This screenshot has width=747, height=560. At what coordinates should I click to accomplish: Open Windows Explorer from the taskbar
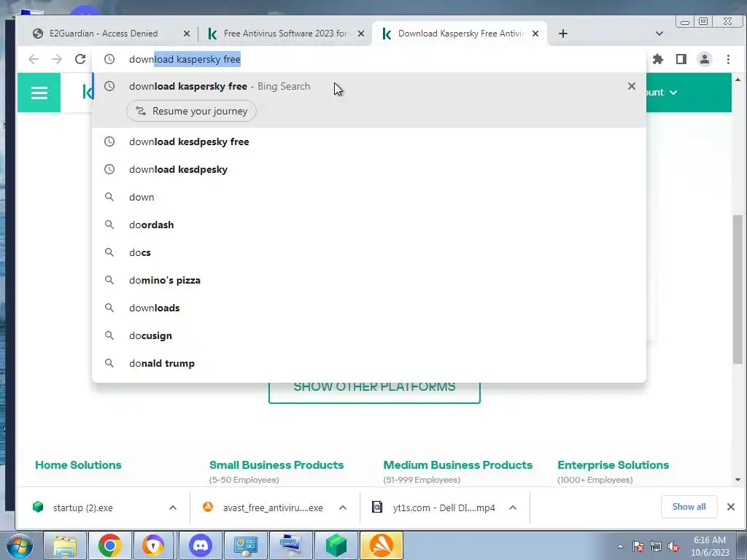[65, 545]
